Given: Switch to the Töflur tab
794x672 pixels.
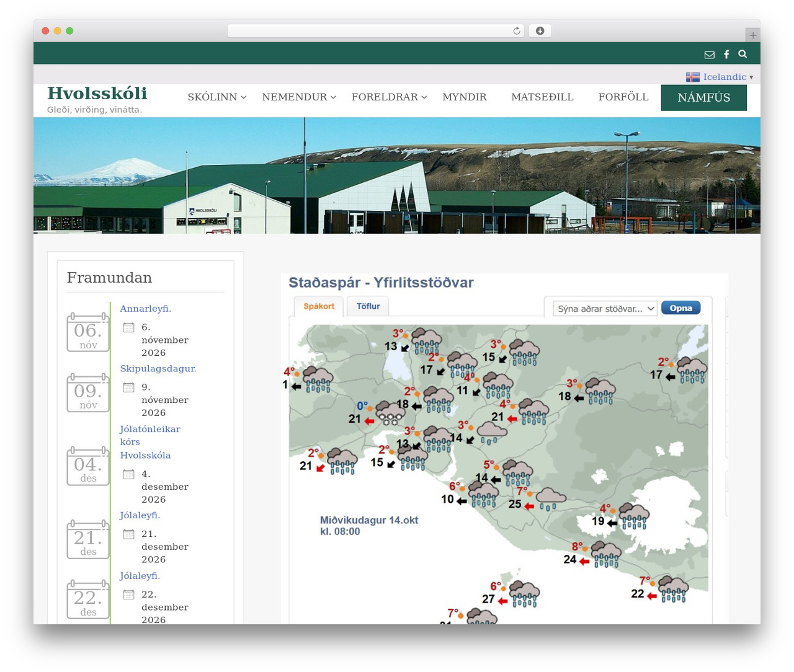Looking at the screenshot, I should [368, 306].
